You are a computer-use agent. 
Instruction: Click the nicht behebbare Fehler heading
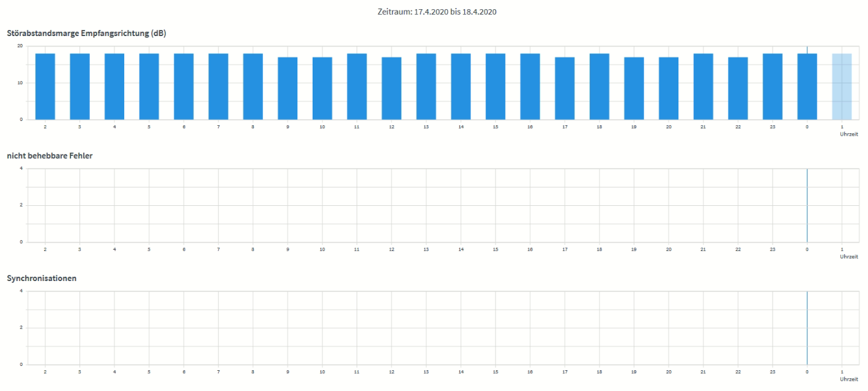click(x=50, y=156)
